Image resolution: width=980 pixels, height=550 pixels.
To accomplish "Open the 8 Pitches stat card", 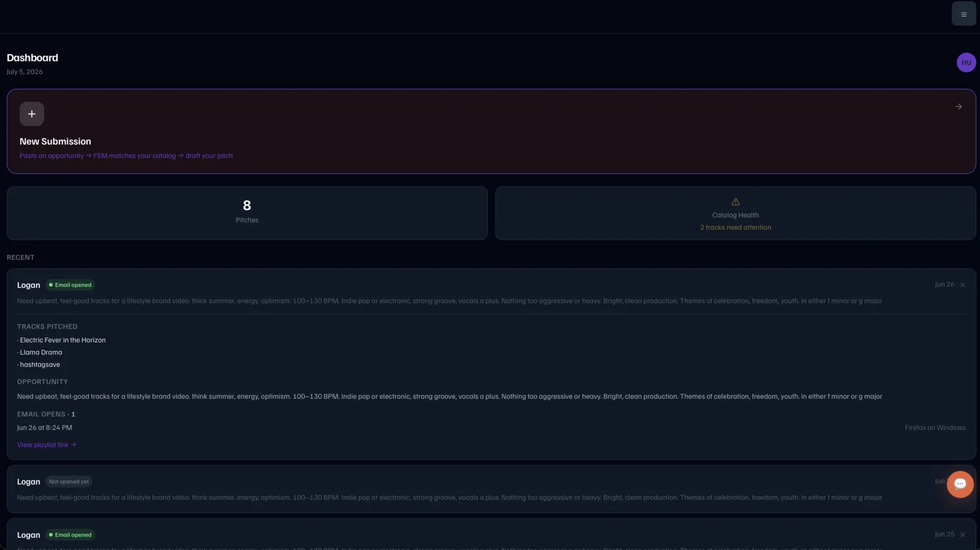I will click(x=247, y=213).
